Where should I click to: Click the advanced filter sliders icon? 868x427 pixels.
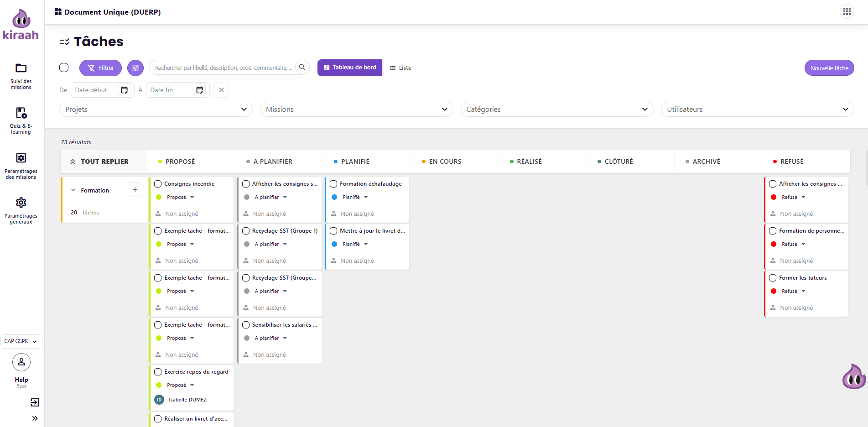[x=135, y=68]
